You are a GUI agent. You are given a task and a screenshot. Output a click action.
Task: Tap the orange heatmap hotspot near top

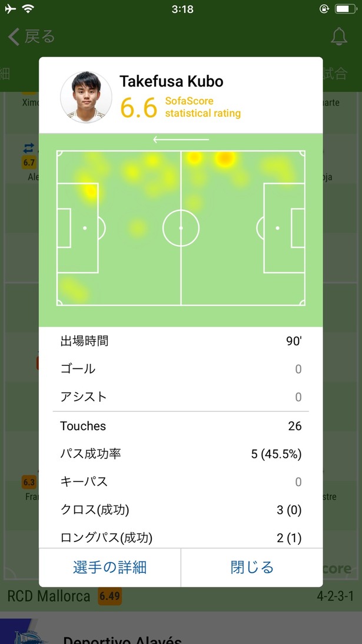[225, 158]
